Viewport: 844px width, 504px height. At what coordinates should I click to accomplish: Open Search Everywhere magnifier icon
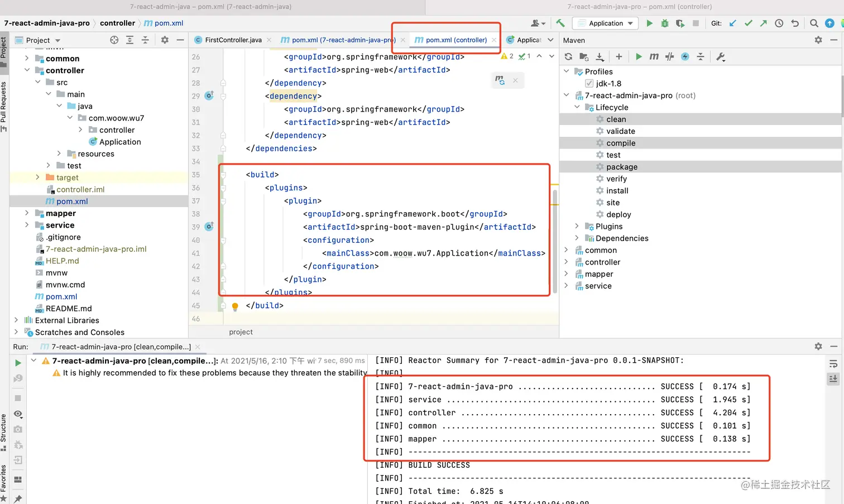point(814,23)
